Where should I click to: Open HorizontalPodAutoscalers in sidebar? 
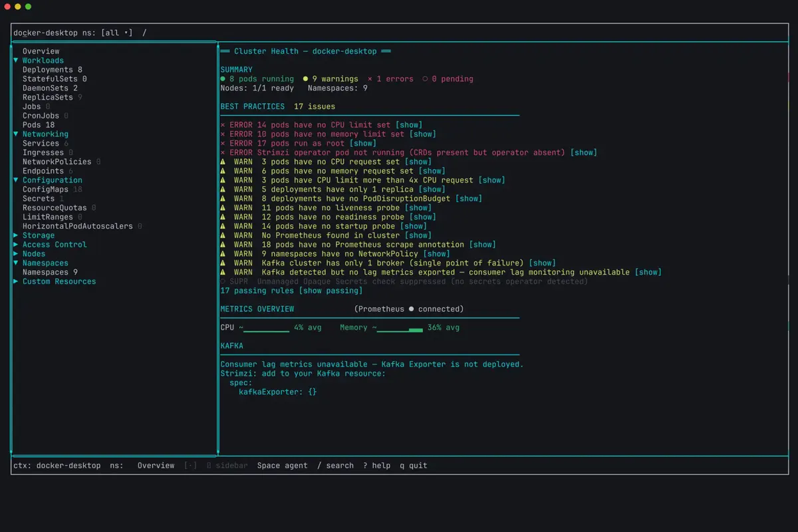tap(82, 226)
